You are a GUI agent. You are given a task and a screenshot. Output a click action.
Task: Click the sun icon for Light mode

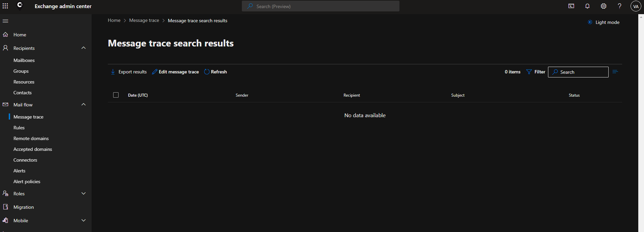(x=590, y=22)
